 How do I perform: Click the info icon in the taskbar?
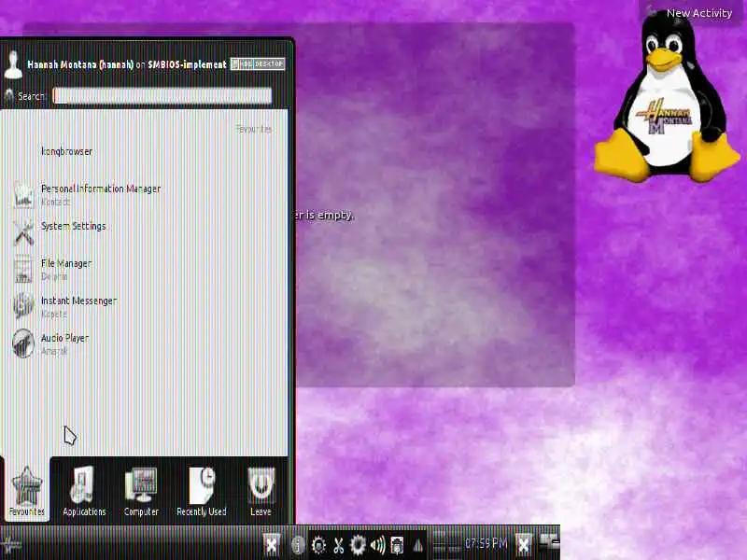[x=298, y=545]
